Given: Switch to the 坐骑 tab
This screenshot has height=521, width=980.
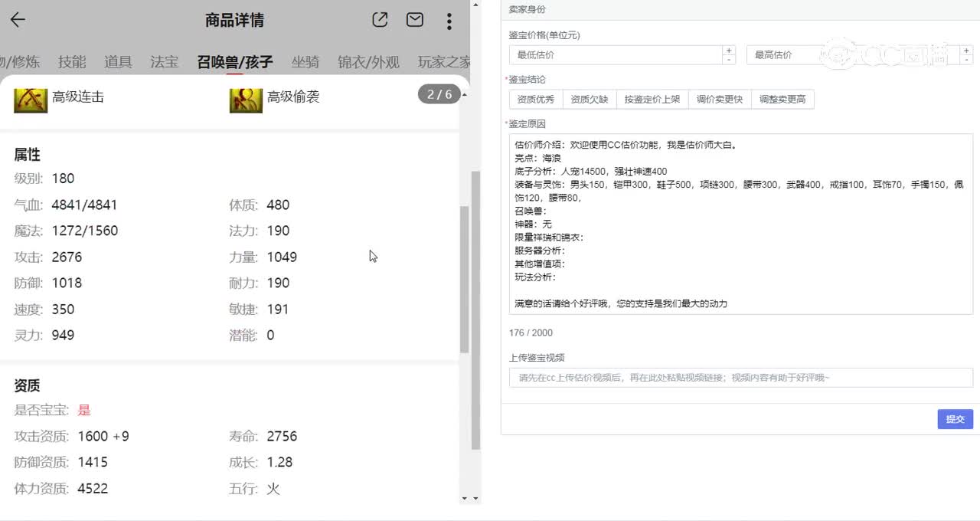Looking at the screenshot, I should [306, 62].
